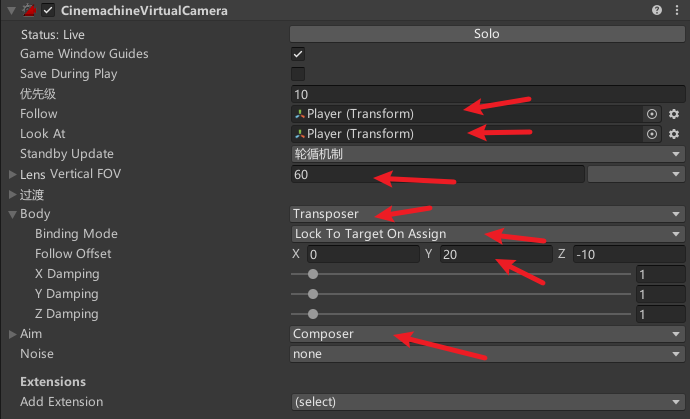
Task: Open the Noise none dropdown
Action: 487,354
